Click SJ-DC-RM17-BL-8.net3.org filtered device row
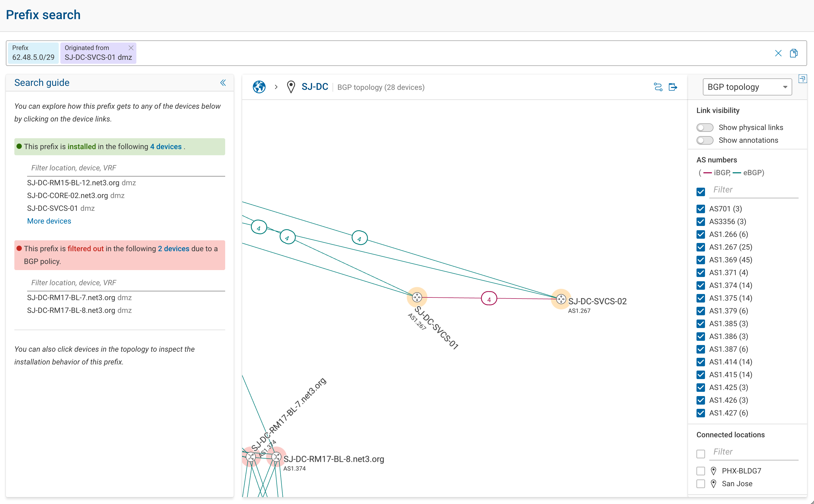The image size is (814, 504). [79, 310]
